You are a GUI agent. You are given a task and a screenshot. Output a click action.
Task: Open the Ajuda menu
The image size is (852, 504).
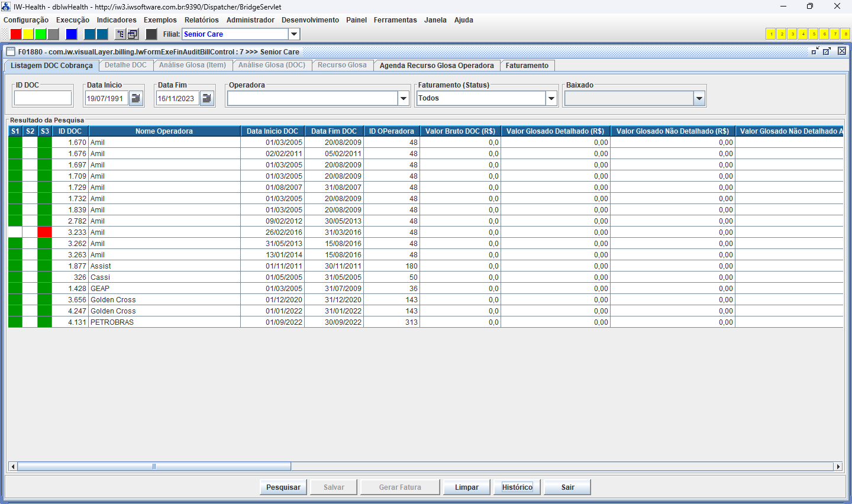(464, 20)
